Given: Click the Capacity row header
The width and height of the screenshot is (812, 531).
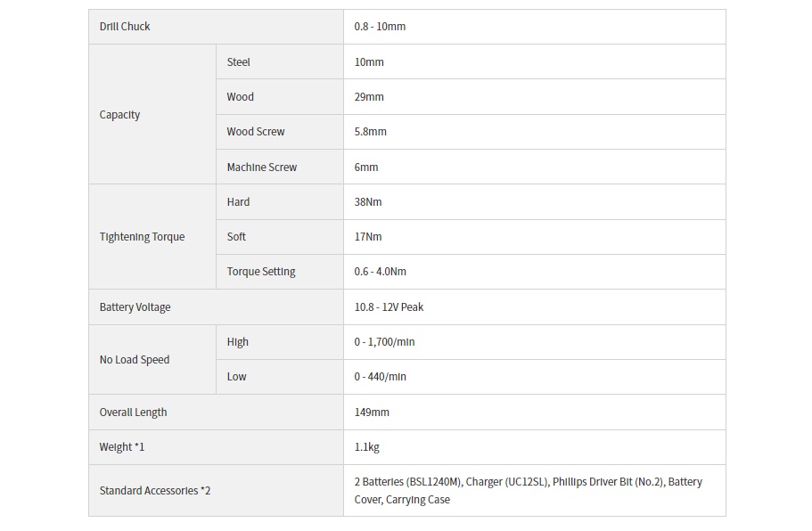Looking at the screenshot, I should point(152,114).
